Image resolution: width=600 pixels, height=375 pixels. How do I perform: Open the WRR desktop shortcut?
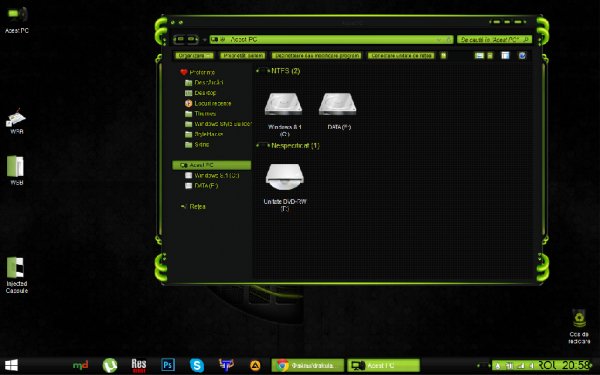pos(16,121)
